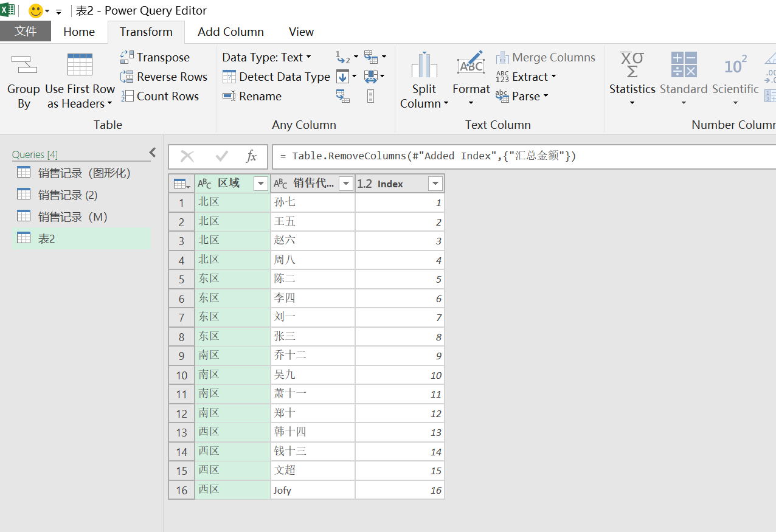The width and height of the screenshot is (776, 532).
Task: Click into the formula bar text field
Action: (x=524, y=156)
